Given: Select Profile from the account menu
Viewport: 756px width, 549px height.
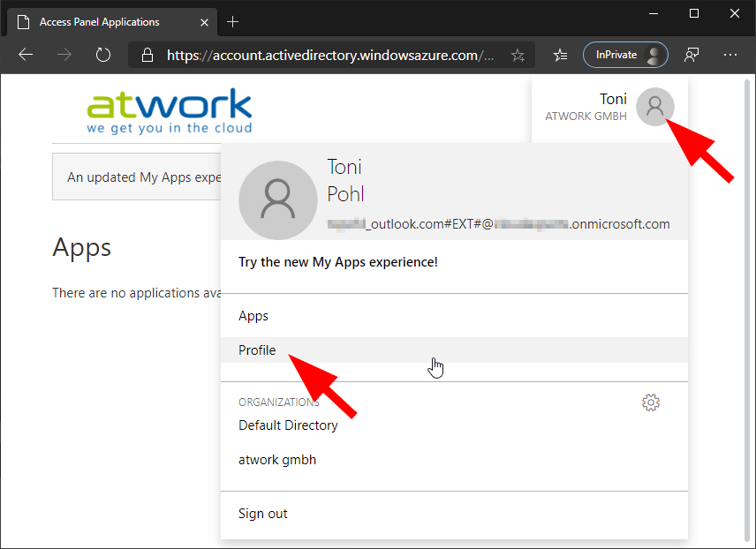Looking at the screenshot, I should point(257,350).
